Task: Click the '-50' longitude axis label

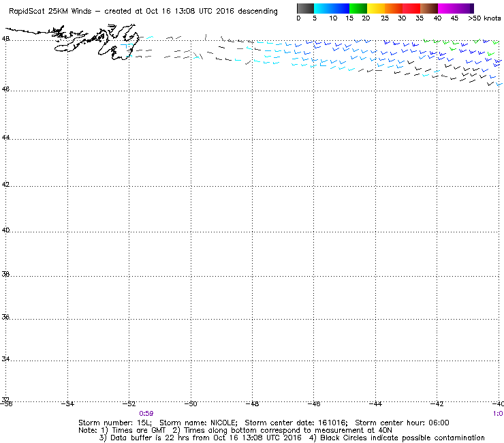Action: coord(191,404)
